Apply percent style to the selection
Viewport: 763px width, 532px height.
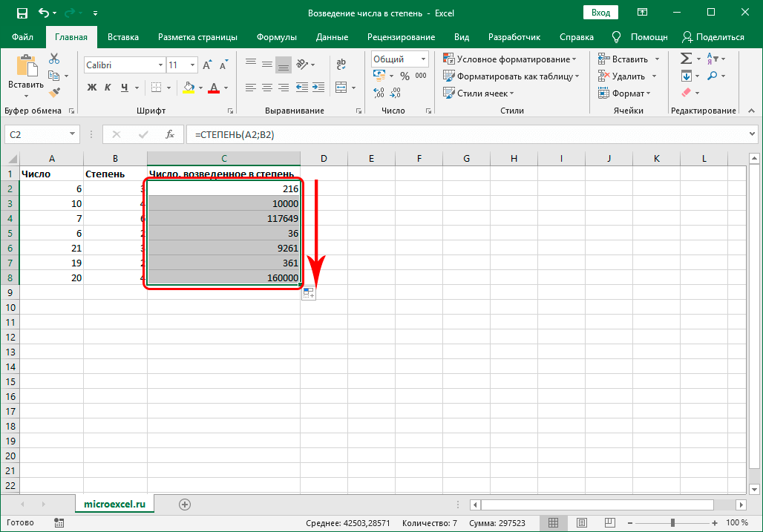405,76
